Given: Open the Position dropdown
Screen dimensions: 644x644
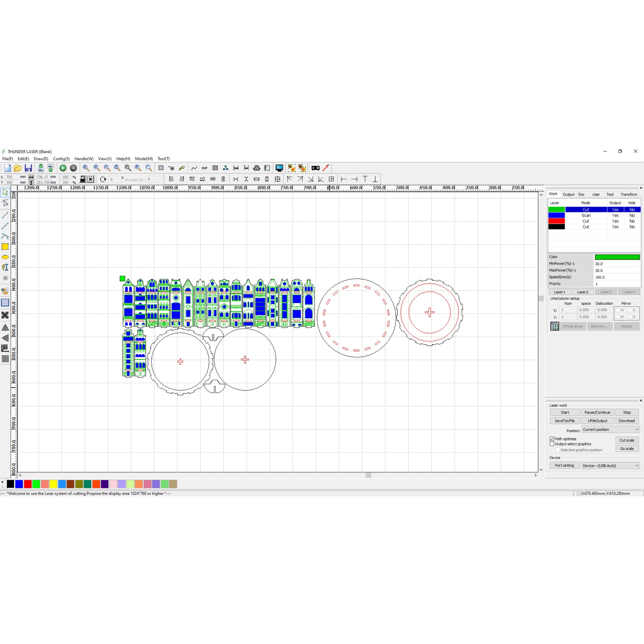Looking at the screenshot, I should [611, 429].
